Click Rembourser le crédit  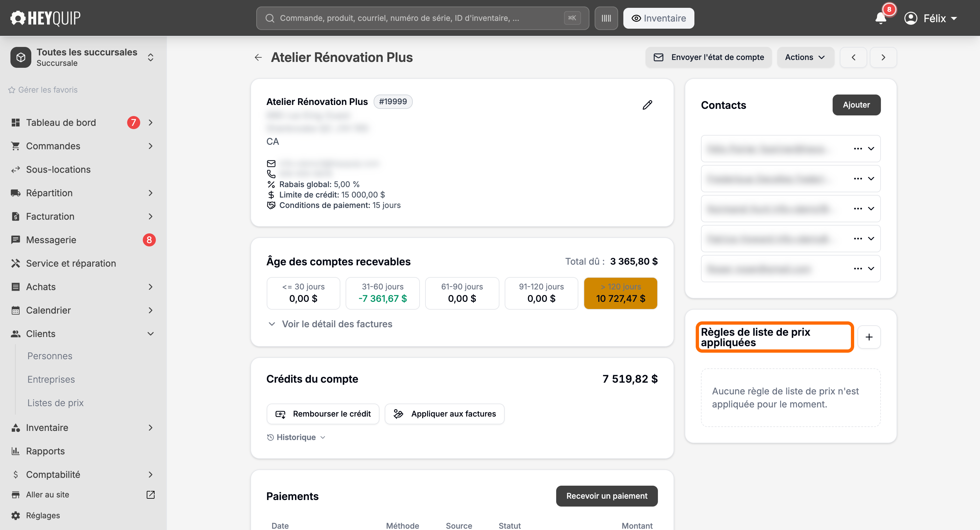pyautogui.click(x=323, y=414)
